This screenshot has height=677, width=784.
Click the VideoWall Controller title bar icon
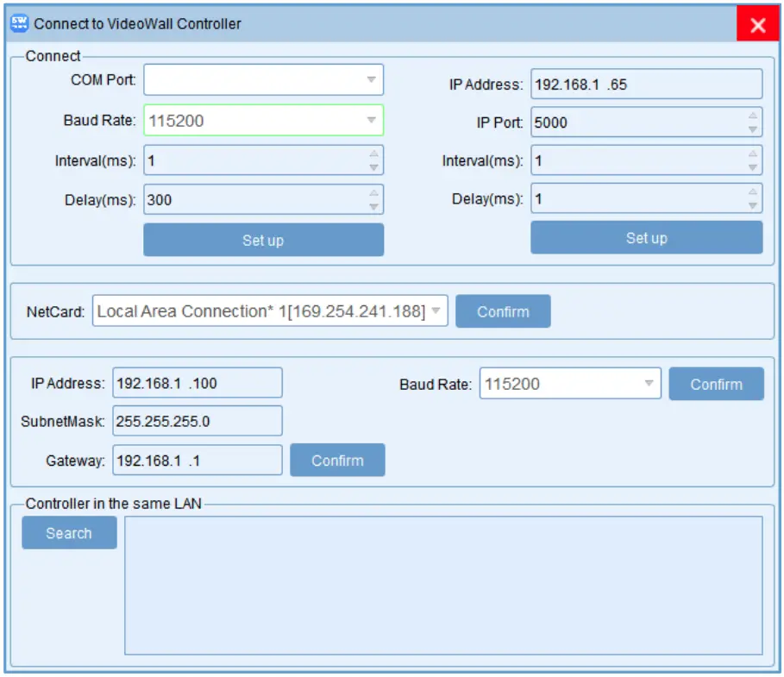pos(22,23)
